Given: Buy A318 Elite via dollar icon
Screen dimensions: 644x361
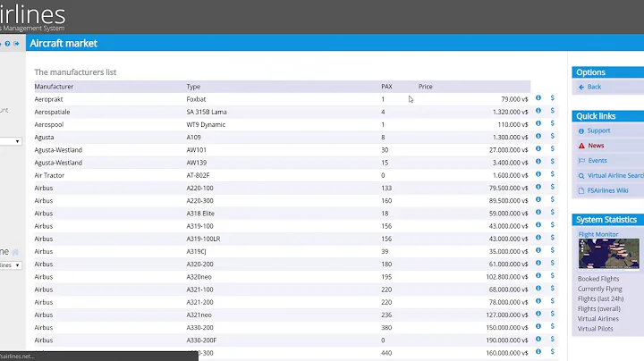Looking at the screenshot, I should [553, 213].
